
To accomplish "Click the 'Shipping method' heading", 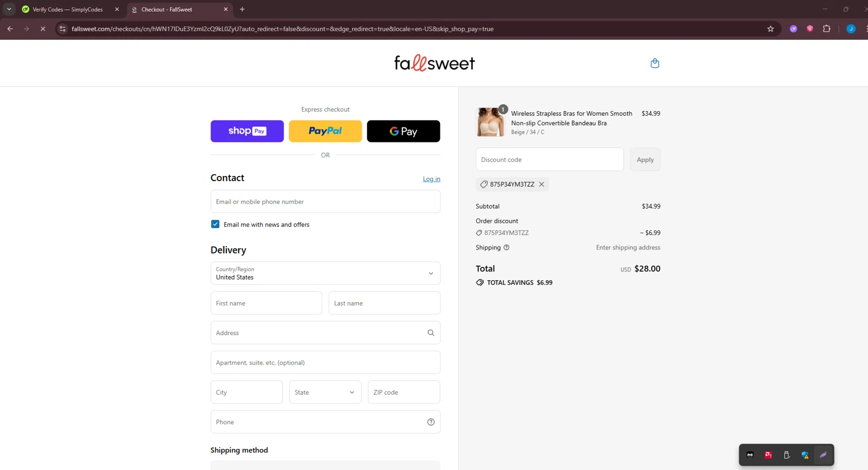I will click(239, 450).
